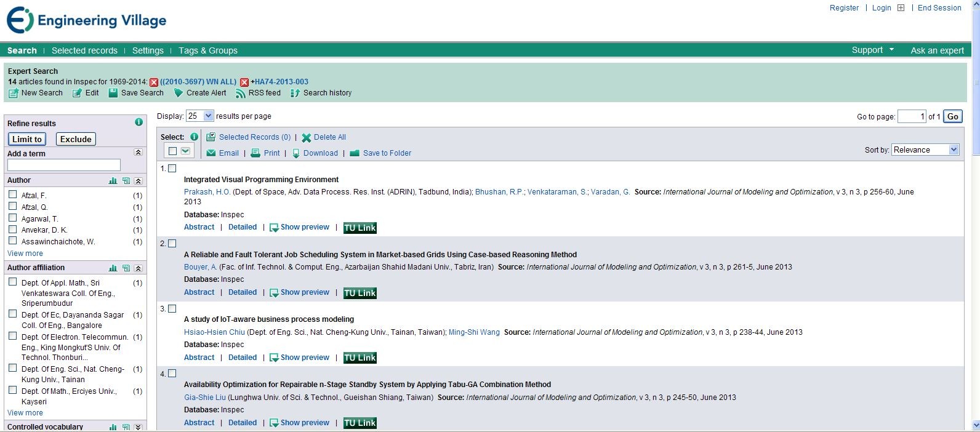Screen dimensions: 980x432
Task: Check the Anvekar, D. K. checkbox
Action: click(12, 229)
